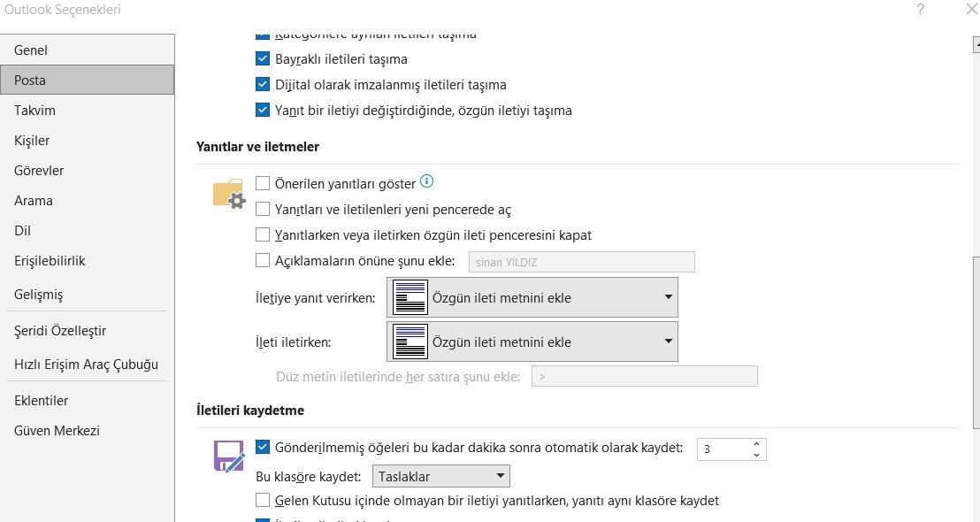Screen dimensions: 980x522
Task: Click the message preview icon in İletiye yanıt verirken
Action: coord(410,297)
